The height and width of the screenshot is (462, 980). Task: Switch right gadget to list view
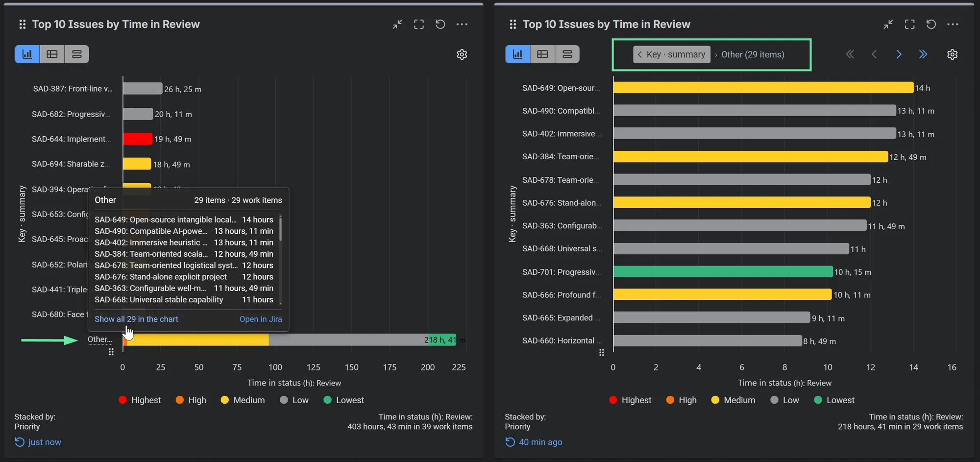point(567,54)
